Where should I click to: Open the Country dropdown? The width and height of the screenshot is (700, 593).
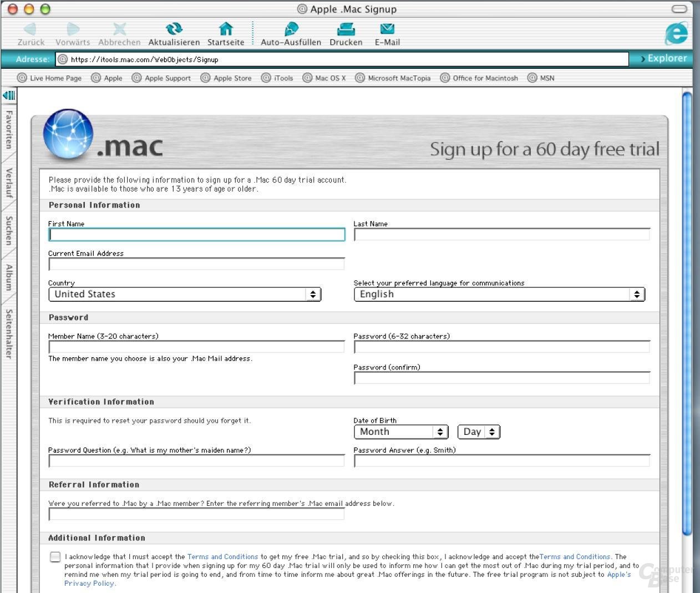(185, 294)
